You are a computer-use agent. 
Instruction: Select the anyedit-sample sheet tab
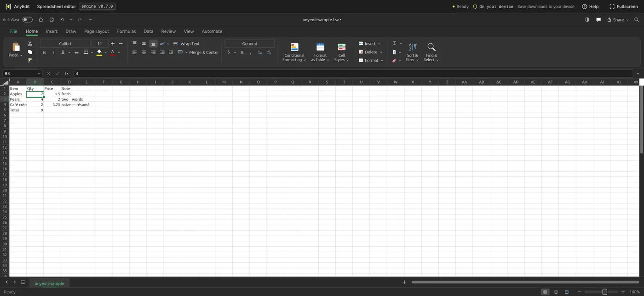pyautogui.click(x=49, y=284)
